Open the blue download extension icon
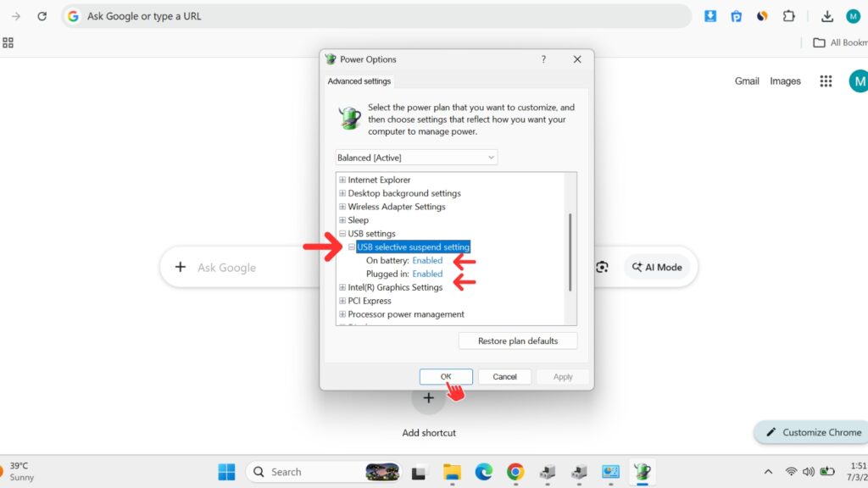Image resolution: width=868 pixels, height=488 pixels. [x=710, y=16]
